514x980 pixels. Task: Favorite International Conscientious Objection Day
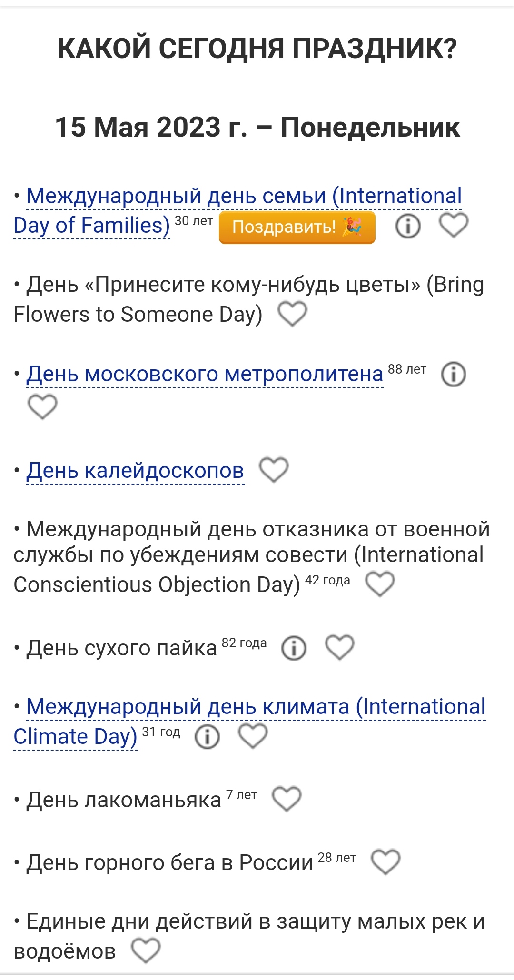(x=380, y=584)
